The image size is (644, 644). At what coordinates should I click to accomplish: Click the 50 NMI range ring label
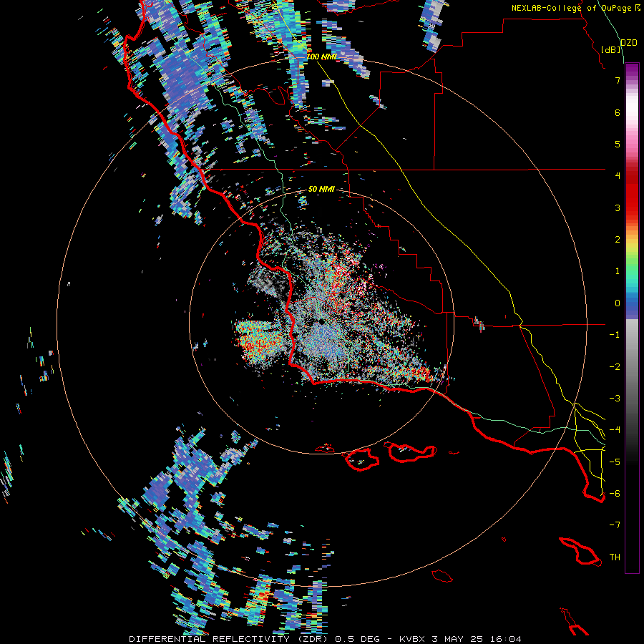321,189
